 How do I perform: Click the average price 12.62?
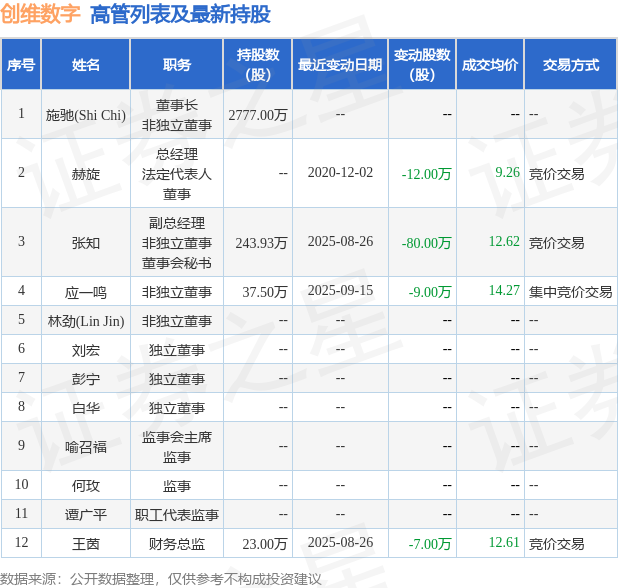pos(504,241)
